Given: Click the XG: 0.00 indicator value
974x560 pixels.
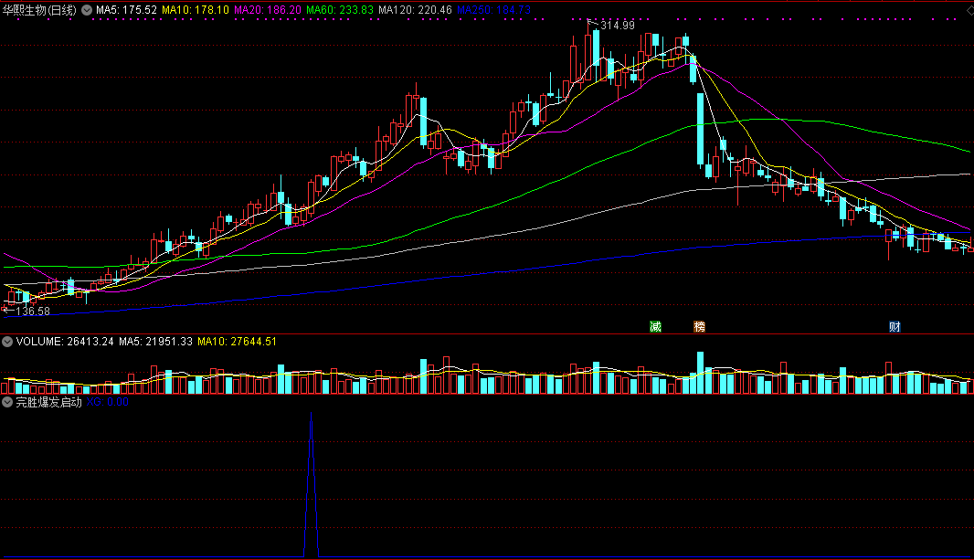Looking at the screenshot, I should (x=108, y=402).
